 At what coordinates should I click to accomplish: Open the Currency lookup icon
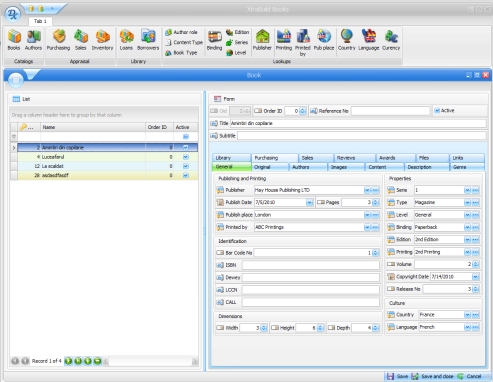point(391,40)
